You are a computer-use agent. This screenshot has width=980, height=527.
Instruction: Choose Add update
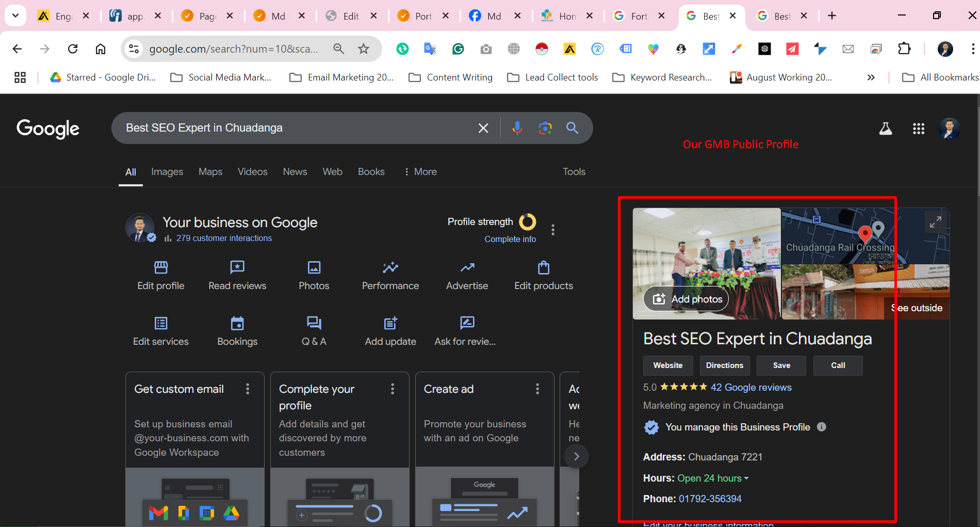click(x=390, y=332)
